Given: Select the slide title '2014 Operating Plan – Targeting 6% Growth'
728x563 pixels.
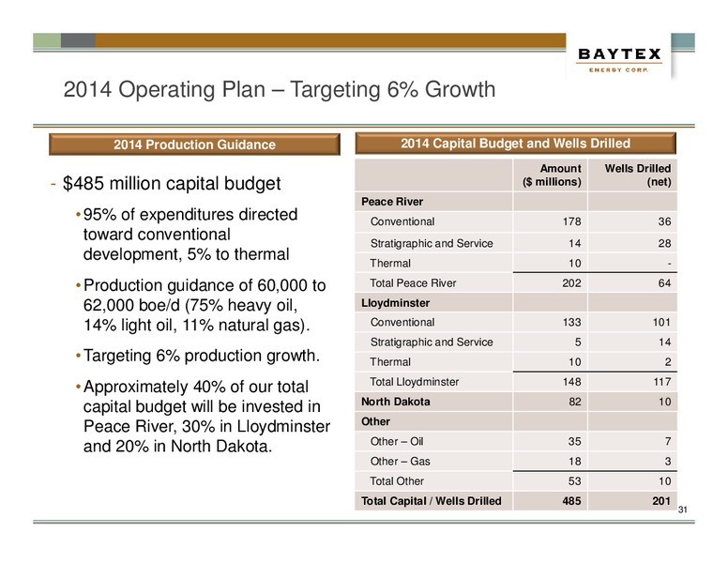Looking at the screenshot, I should coord(279,90).
